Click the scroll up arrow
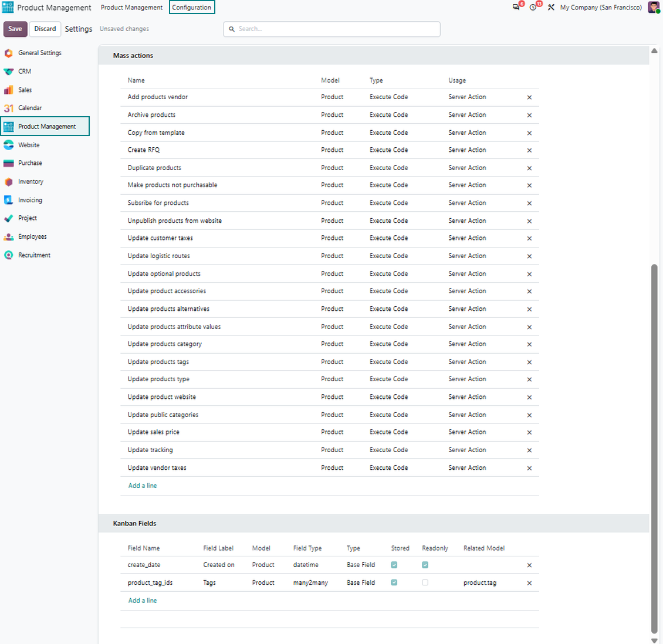The height and width of the screenshot is (644, 663). pyautogui.click(x=654, y=50)
